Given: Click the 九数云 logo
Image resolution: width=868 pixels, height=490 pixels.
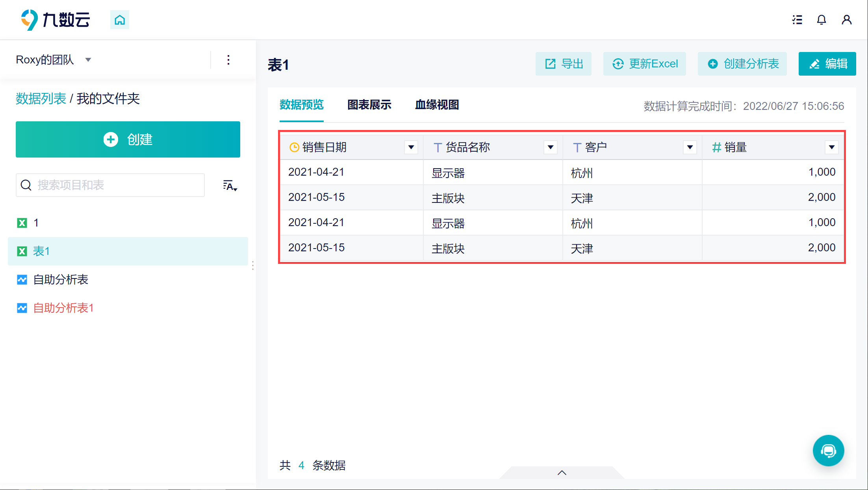Looking at the screenshot, I should (56, 20).
